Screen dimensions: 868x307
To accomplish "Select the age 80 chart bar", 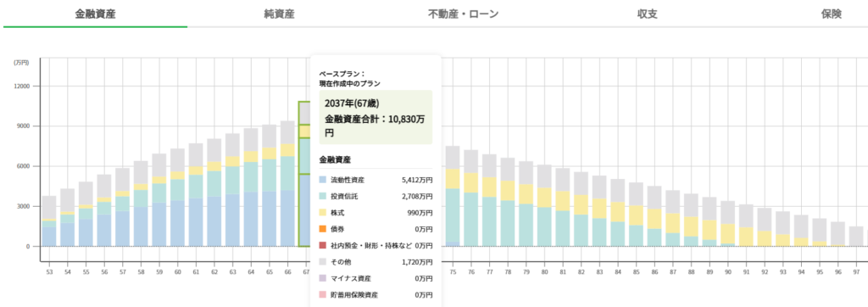I will coord(544,205).
